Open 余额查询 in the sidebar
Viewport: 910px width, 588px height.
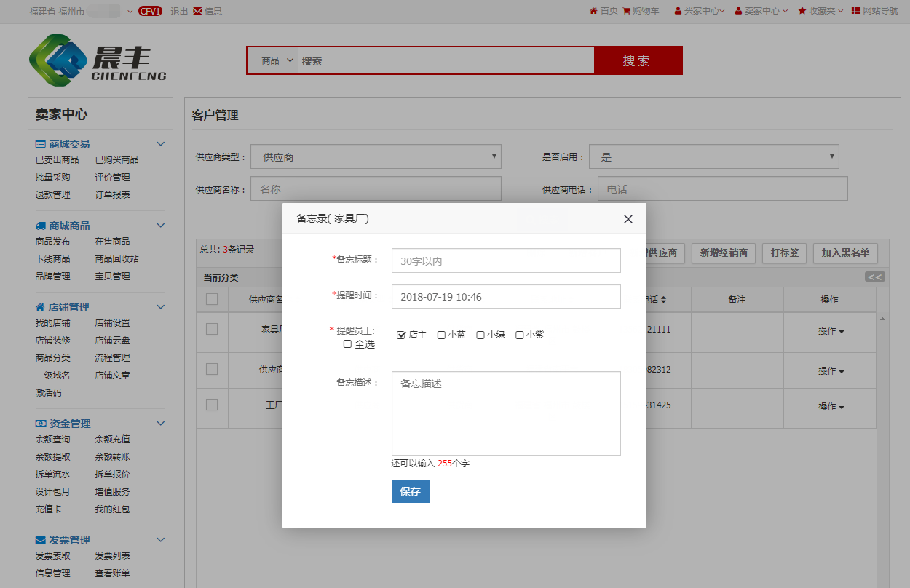pyautogui.click(x=52, y=440)
